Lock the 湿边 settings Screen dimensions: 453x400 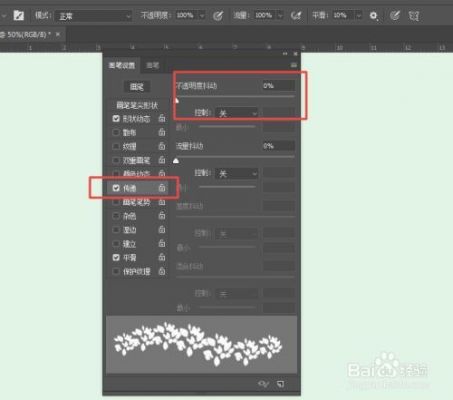[x=162, y=229]
